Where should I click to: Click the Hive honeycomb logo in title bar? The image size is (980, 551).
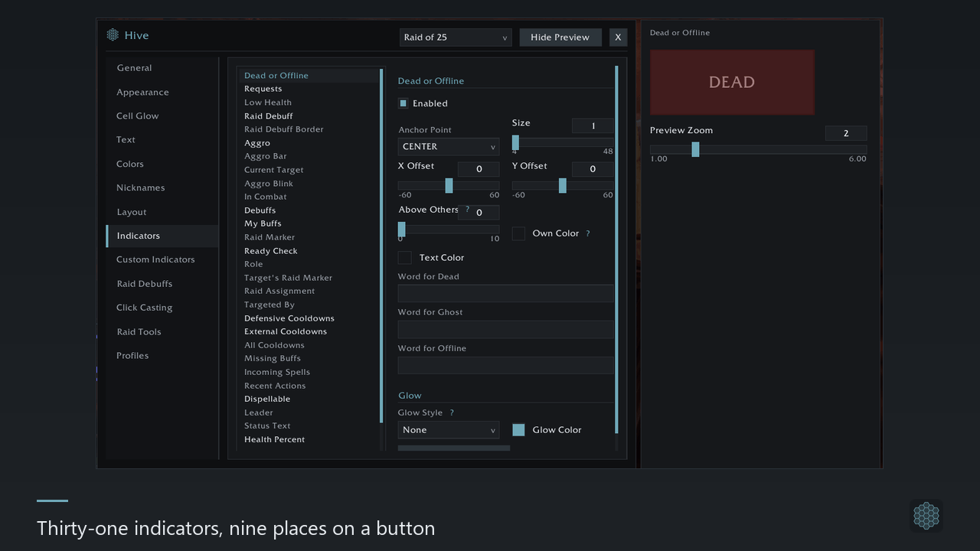coord(113,35)
